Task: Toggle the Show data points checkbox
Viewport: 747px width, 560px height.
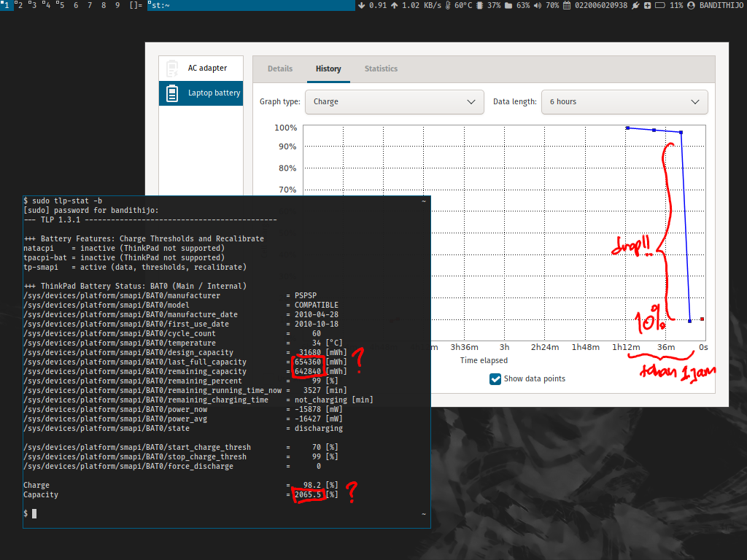Action: [x=495, y=378]
